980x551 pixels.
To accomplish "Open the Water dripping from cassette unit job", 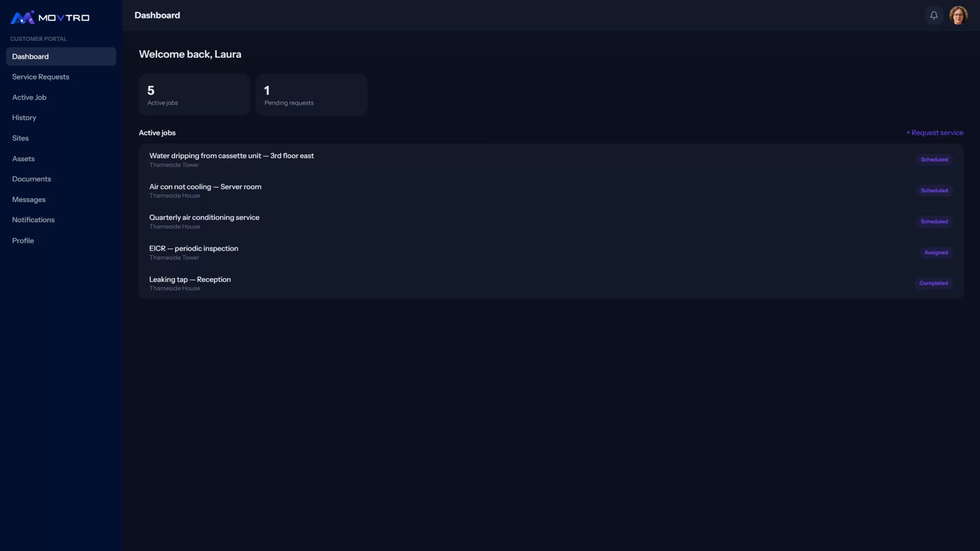I will [x=551, y=160].
